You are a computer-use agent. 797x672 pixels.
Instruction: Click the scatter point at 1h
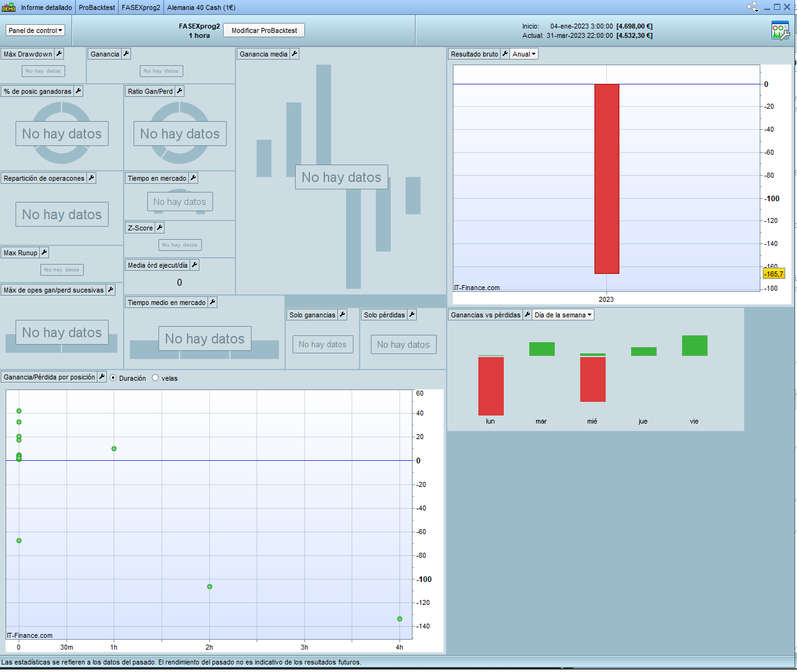pos(114,448)
